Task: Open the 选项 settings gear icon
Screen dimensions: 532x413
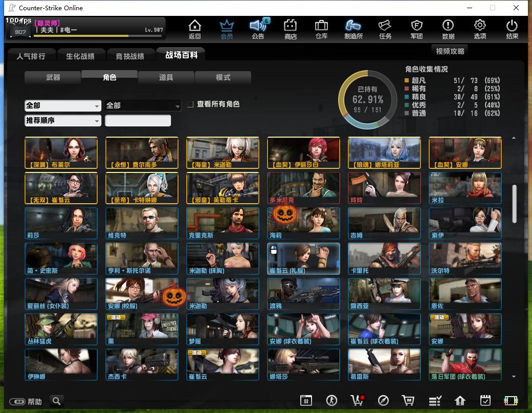Action: coord(480,29)
